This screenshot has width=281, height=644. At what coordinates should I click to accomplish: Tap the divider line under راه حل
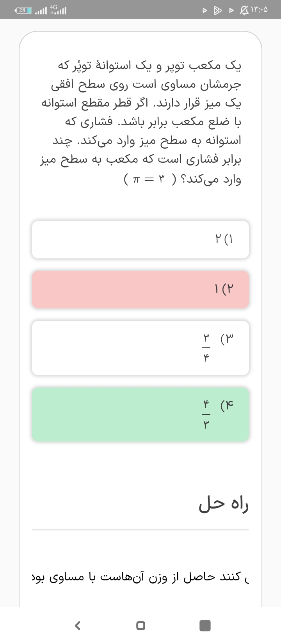140,530
